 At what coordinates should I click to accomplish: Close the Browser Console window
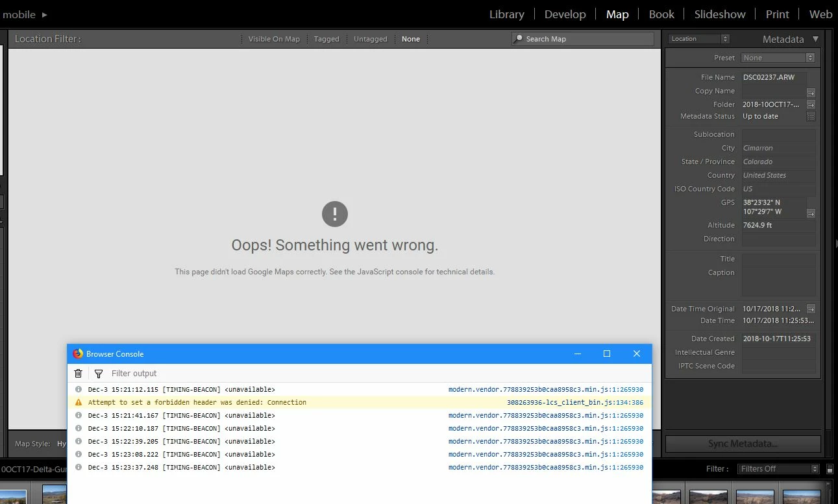[637, 354]
